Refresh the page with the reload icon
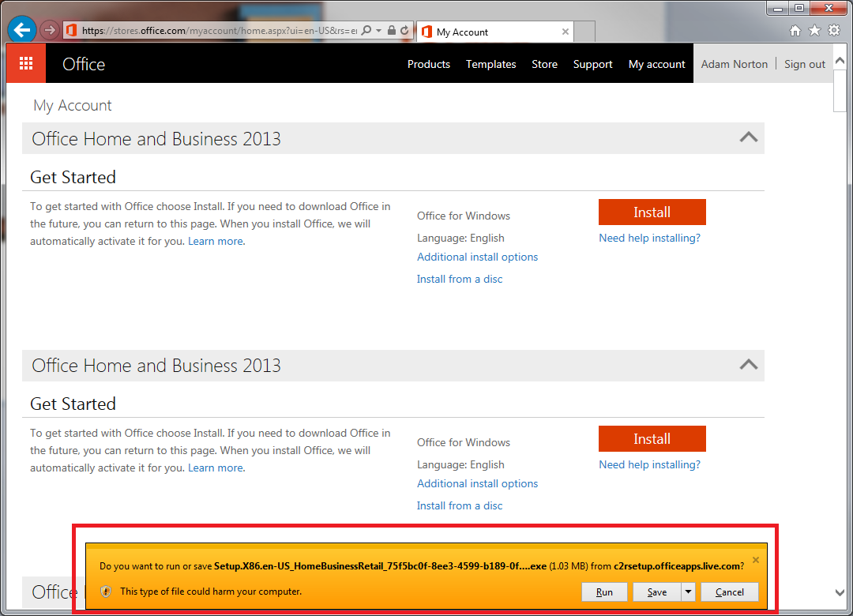Viewport: 853px width, 616px height. coord(404,31)
